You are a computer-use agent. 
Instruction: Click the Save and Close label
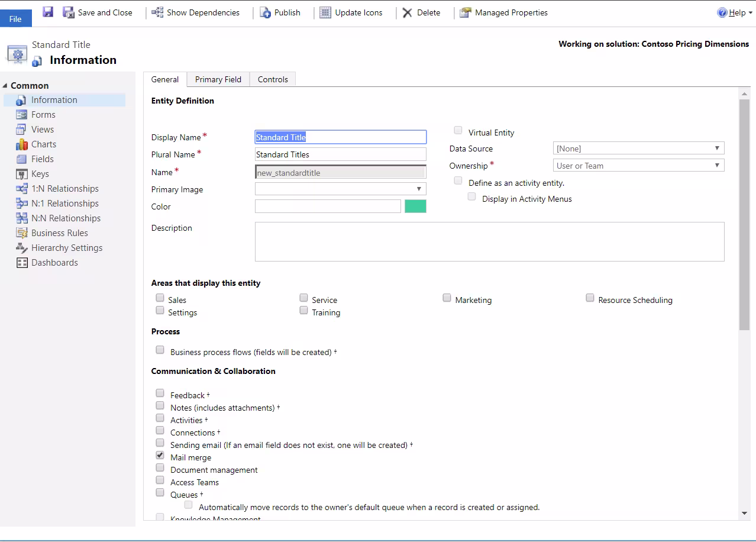105,12
